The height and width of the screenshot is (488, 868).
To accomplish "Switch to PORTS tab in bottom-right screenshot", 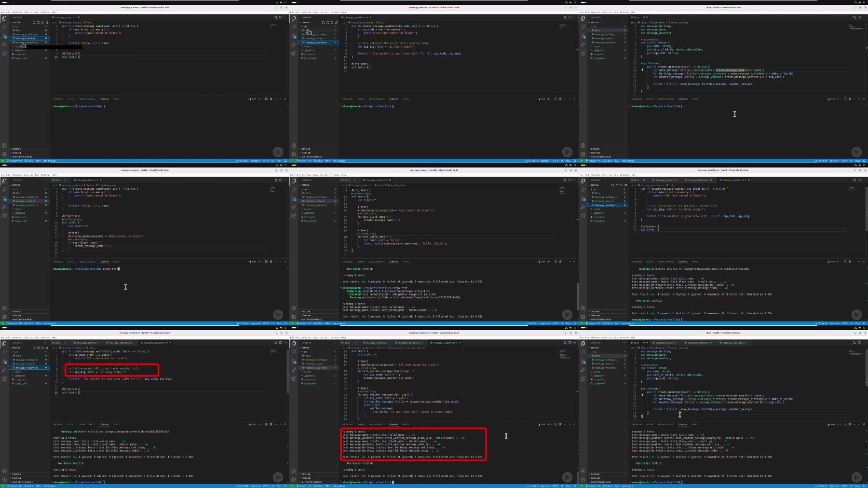I will pyautogui.click(x=695, y=424).
